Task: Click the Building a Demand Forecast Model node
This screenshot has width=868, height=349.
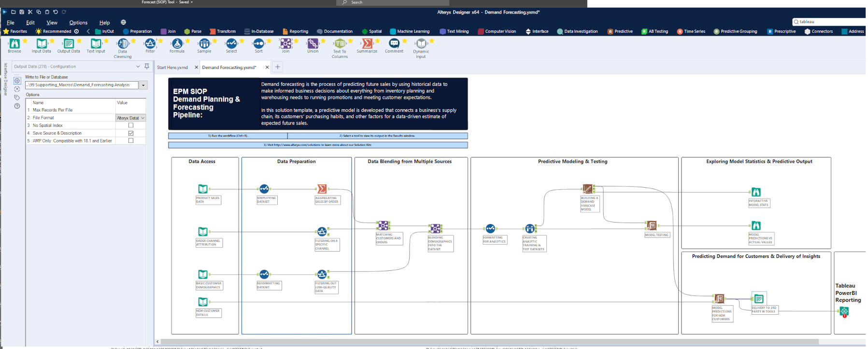Action: point(587,189)
